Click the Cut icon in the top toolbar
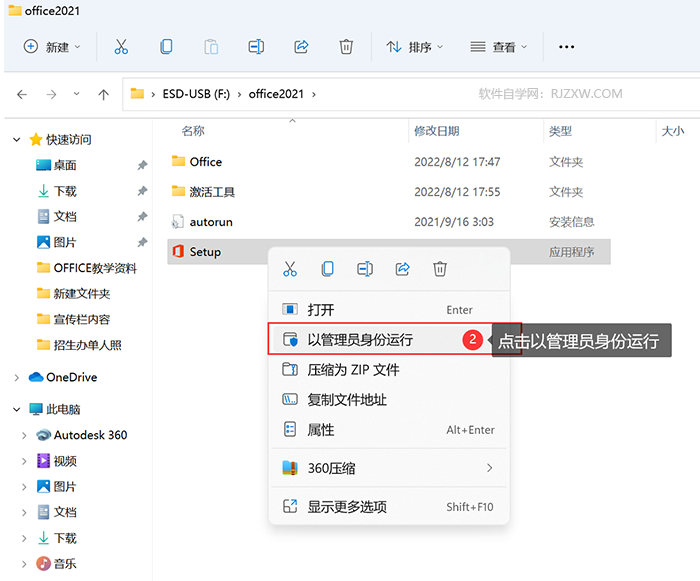The height and width of the screenshot is (581, 700). pos(121,46)
